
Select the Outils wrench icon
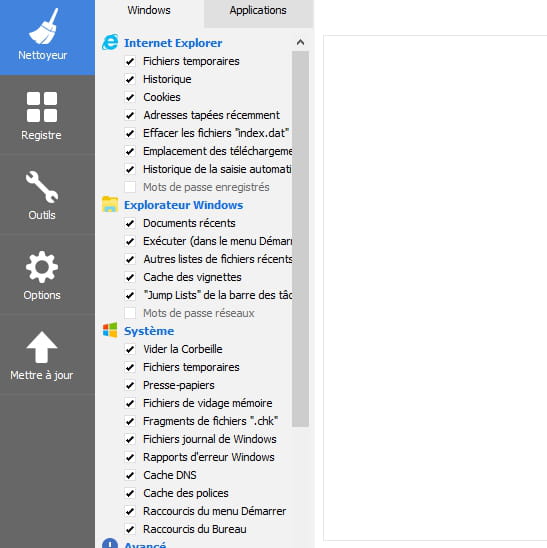point(42,187)
